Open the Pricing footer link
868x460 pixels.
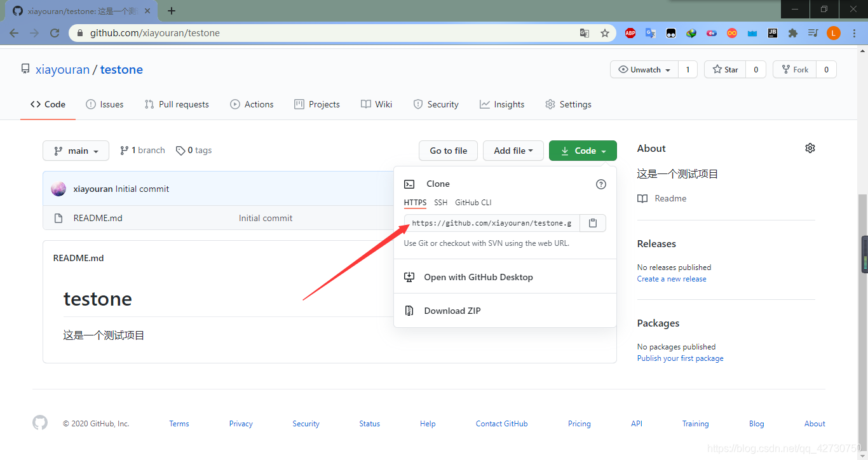click(x=579, y=424)
